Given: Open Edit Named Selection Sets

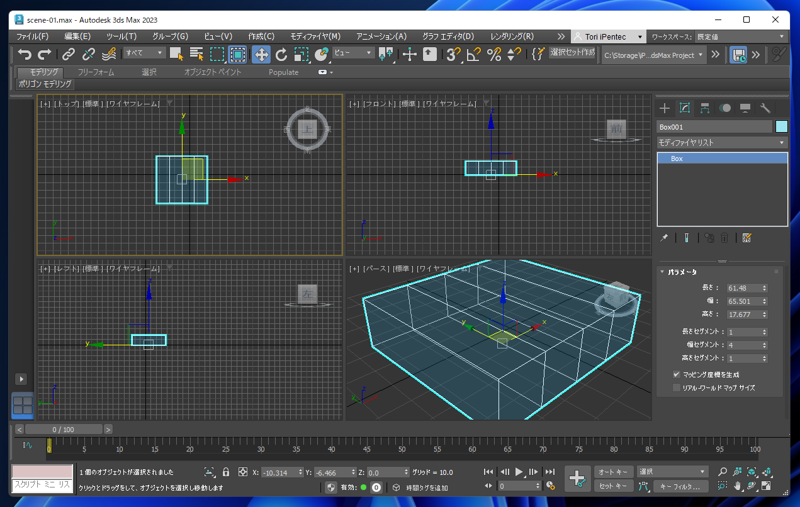Looking at the screenshot, I should 537,54.
